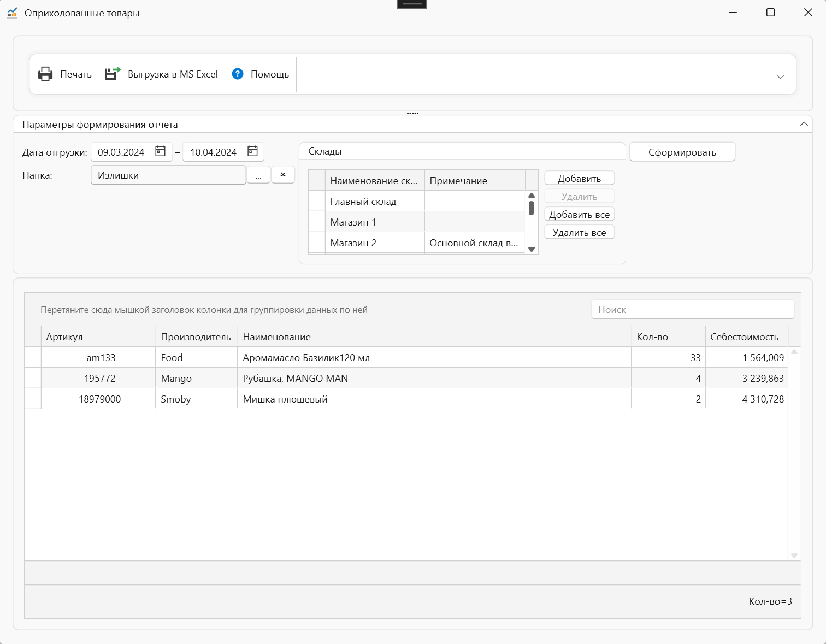Click the Излишки folder field
826x644 pixels.
[x=168, y=175]
